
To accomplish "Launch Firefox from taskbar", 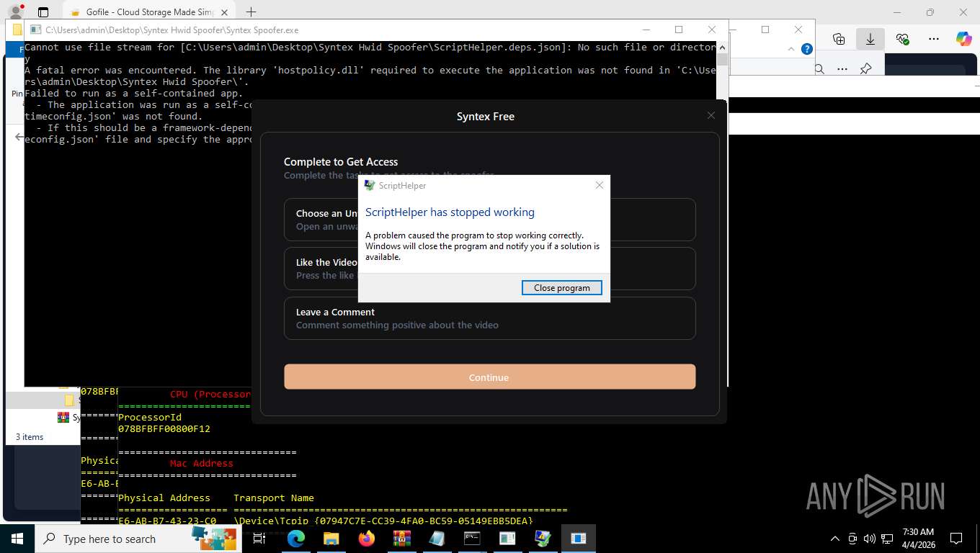I will (367, 539).
